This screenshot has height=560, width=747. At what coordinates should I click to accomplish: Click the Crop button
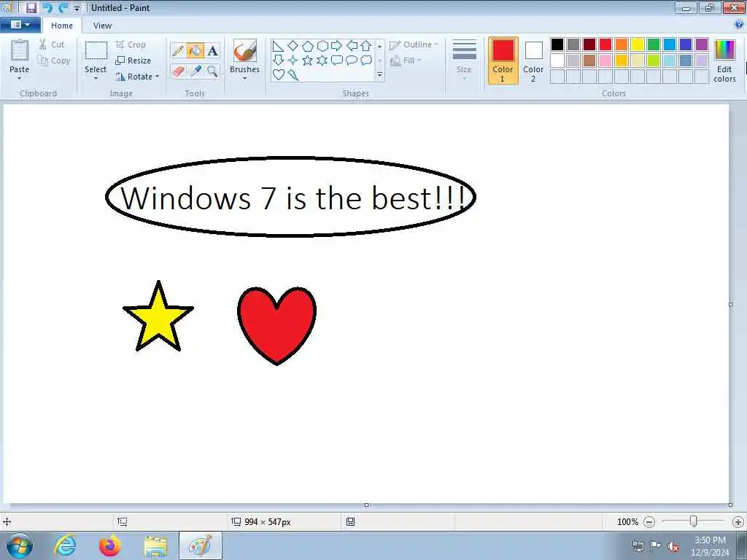pyautogui.click(x=131, y=44)
